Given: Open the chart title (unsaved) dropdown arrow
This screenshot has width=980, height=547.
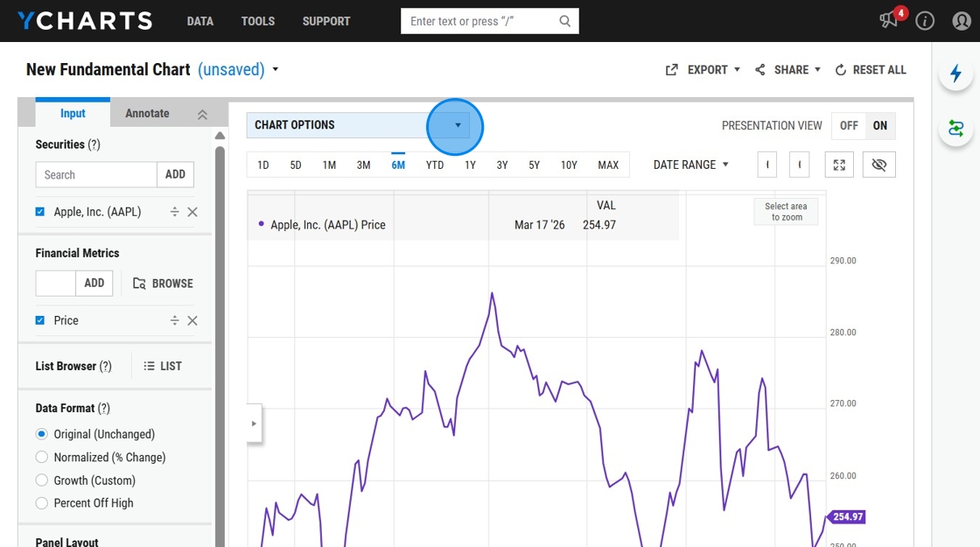Looking at the screenshot, I should [x=275, y=69].
